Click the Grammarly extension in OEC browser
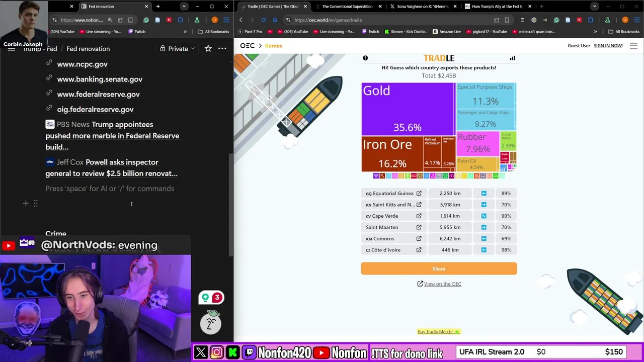Screen dimensions: 644x362 pos(556,20)
